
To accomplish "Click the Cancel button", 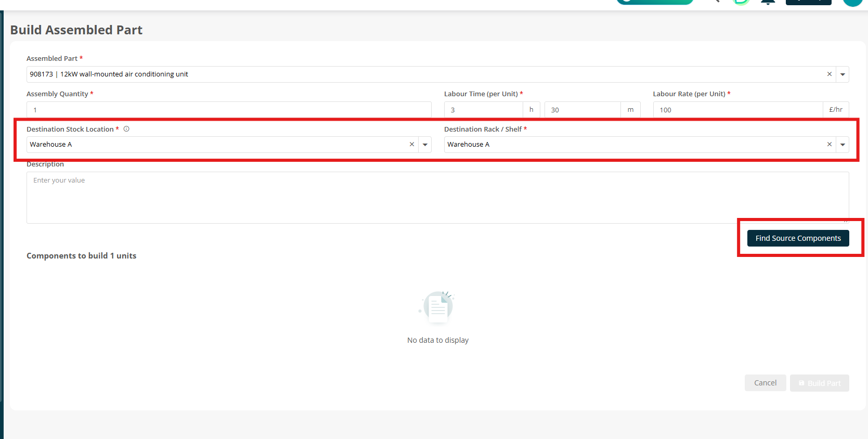I will click(x=765, y=383).
